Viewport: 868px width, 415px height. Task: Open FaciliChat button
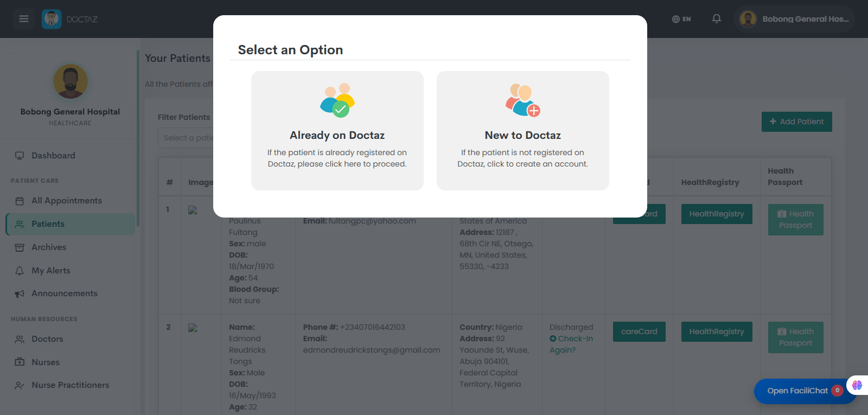(805, 391)
